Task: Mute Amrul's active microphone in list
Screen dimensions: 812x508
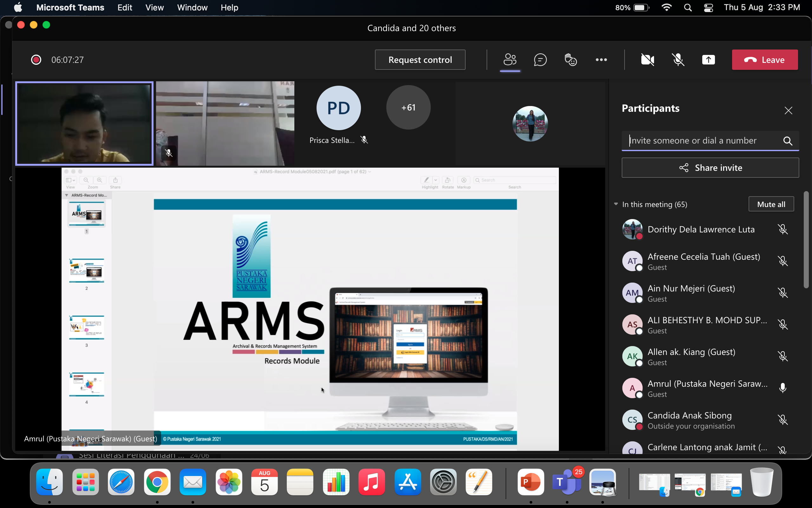Action: (x=783, y=388)
